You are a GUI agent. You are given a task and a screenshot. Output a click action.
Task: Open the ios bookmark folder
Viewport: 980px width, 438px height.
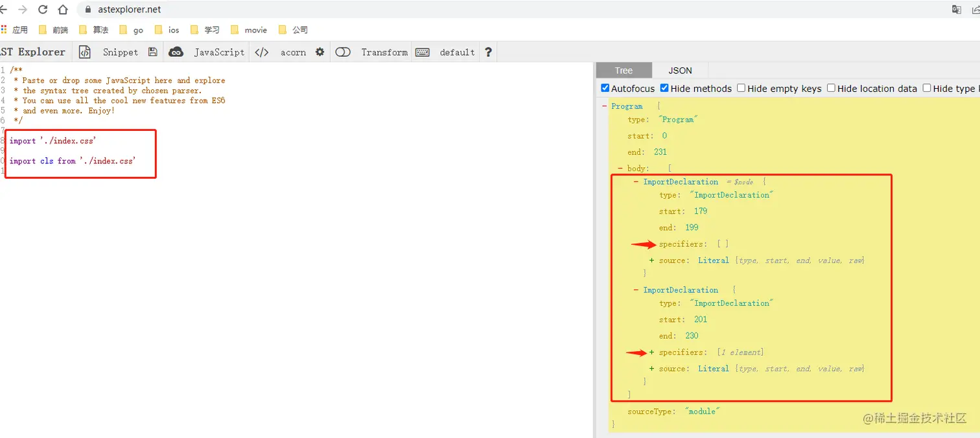point(167,30)
